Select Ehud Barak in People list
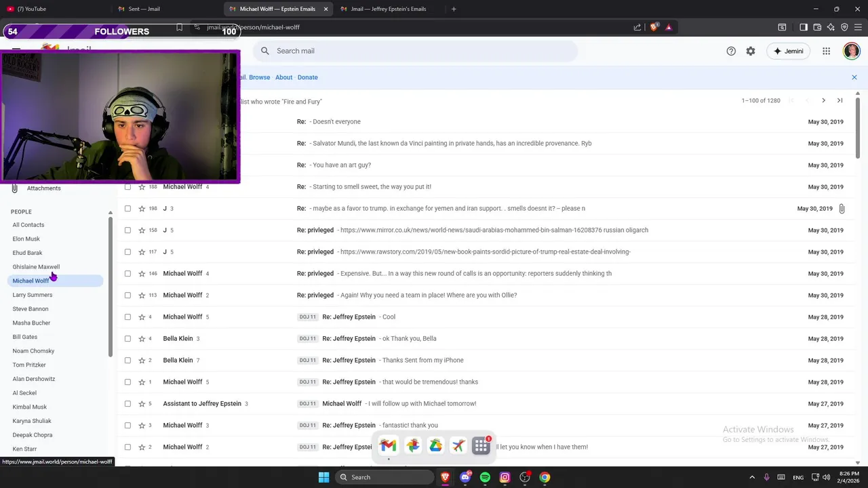Viewport: 868px width, 488px height. [x=27, y=253]
